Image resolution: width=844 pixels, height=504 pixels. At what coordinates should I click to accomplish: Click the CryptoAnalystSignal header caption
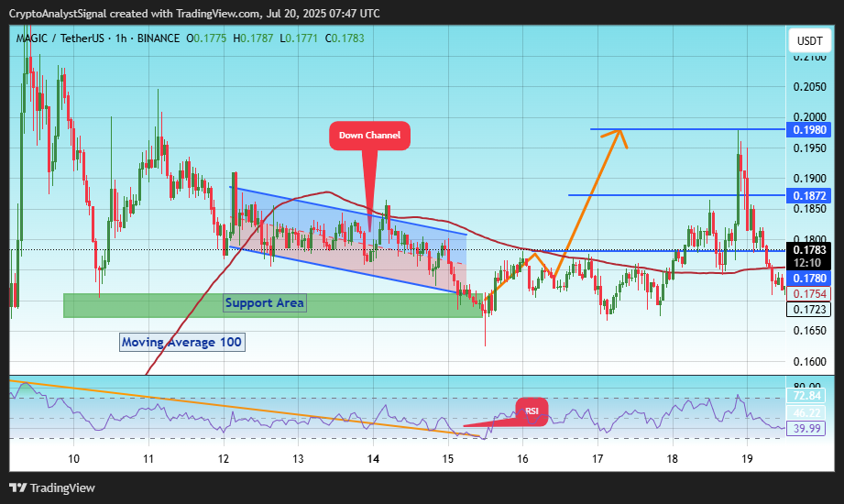tap(194, 14)
